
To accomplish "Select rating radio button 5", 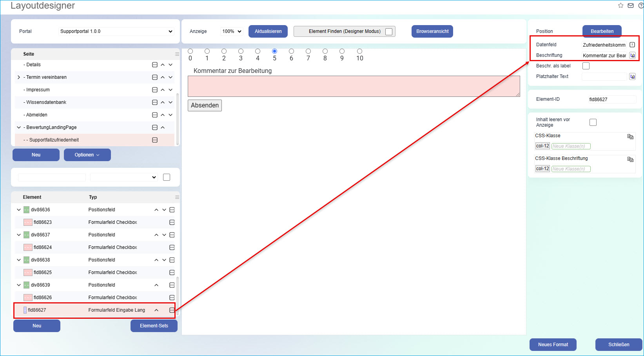I will [x=275, y=51].
